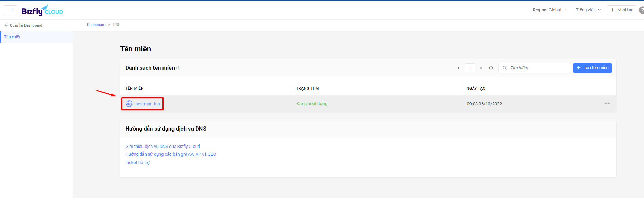Click the TRẠNG THÁI column header
The image size is (644, 198).
point(308,88)
